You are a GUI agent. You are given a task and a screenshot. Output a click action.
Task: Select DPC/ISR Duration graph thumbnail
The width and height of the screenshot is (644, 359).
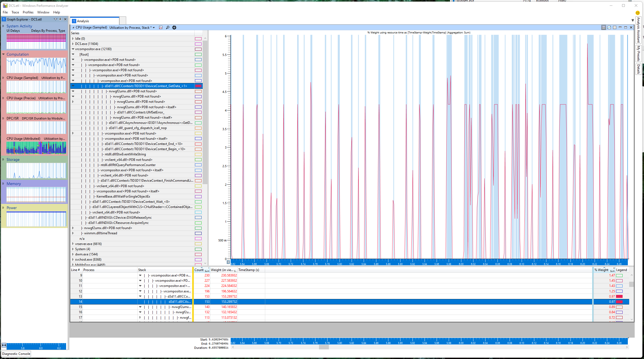(x=36, y=127)
